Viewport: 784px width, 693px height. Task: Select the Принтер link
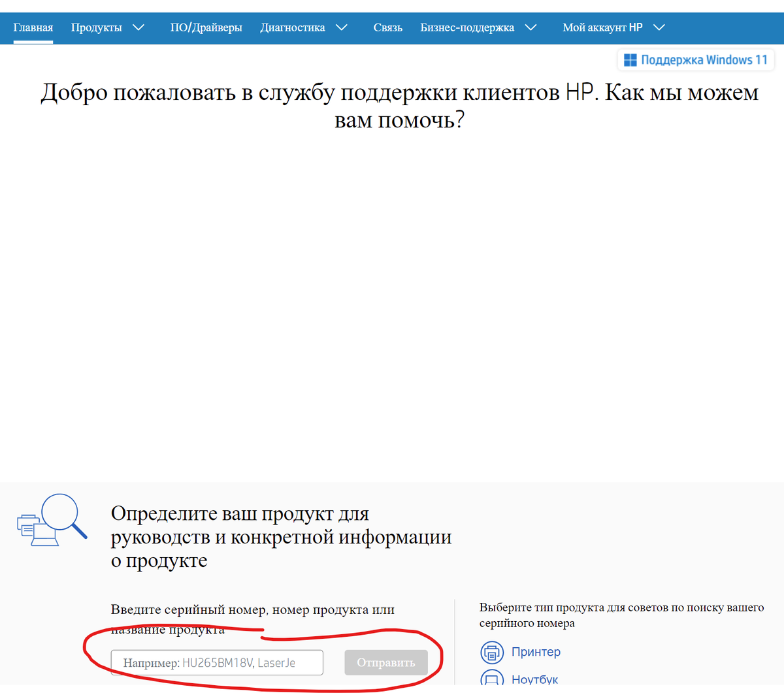(x=536, y=652)
